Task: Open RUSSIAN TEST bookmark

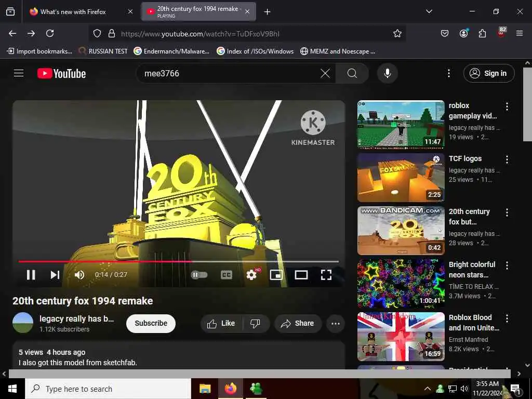Action: [x=103, y=51]
